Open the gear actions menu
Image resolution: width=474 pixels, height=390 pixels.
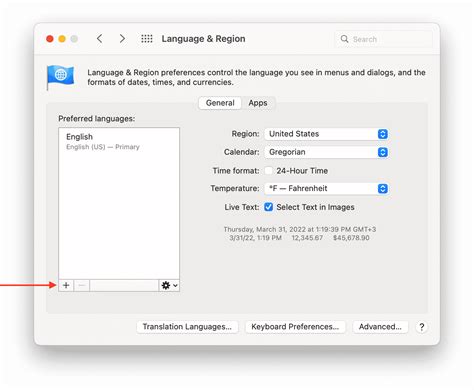tap(169, 285)
